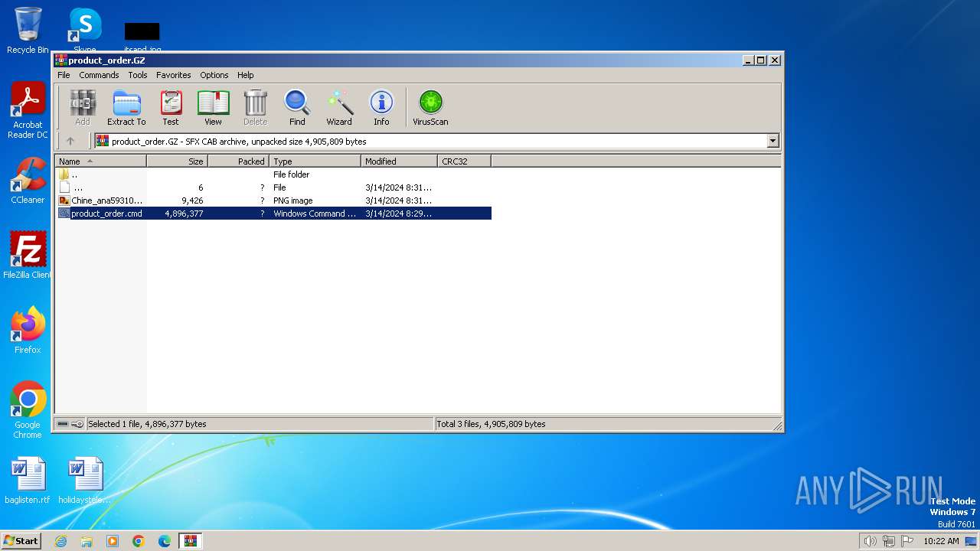
Task: Click WinRAR taskbar button
Action: (x=191, y=541)
